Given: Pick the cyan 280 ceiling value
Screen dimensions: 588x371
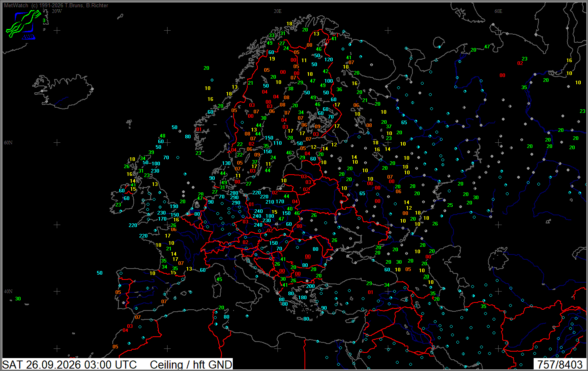Looking at the screenshot, I should coord(234,193).
